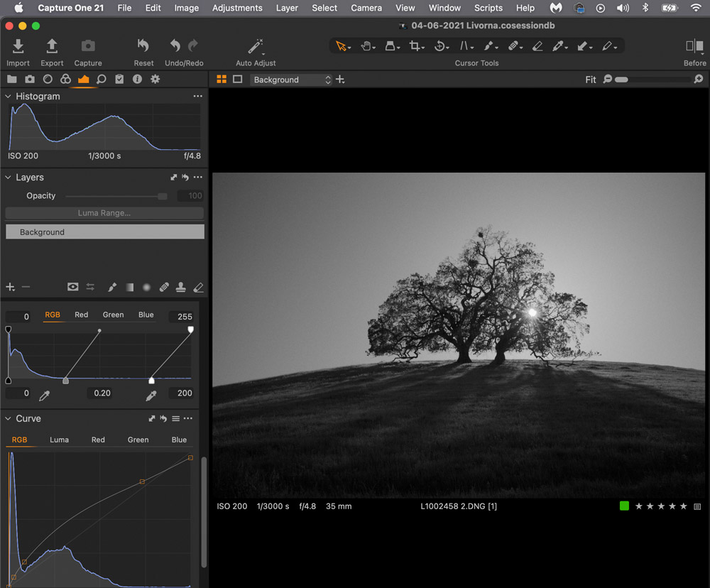
Task: Pick the shadow eyedropper in the Levels tool
Action: [x=44, y=396]
